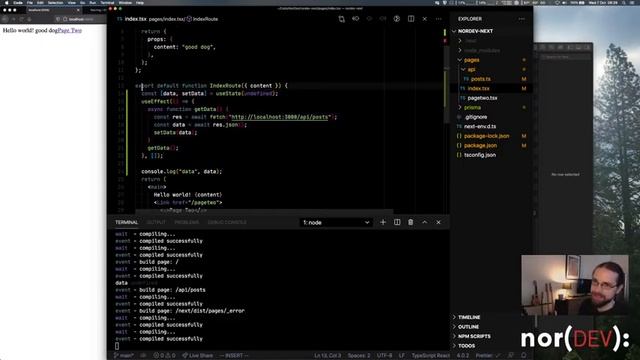Open package-lock.json in Explorer
The image size is (640, 360).
(486, 136)
